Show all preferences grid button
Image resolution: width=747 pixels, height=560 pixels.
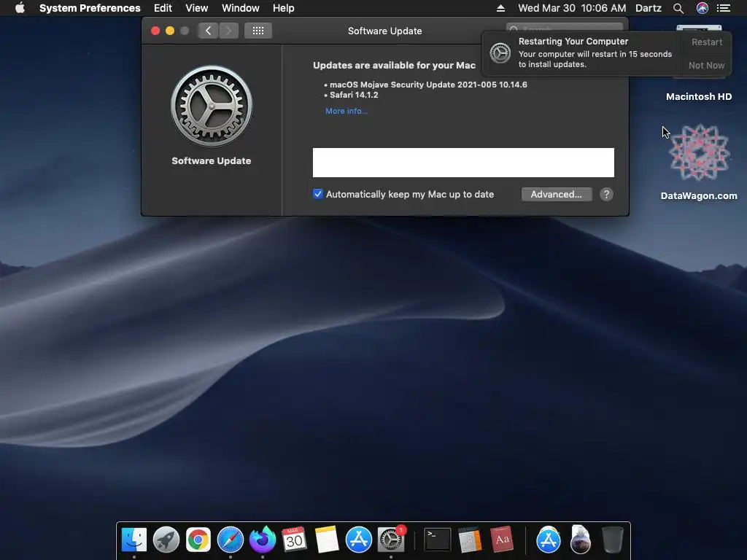click(x=258, y=31)
